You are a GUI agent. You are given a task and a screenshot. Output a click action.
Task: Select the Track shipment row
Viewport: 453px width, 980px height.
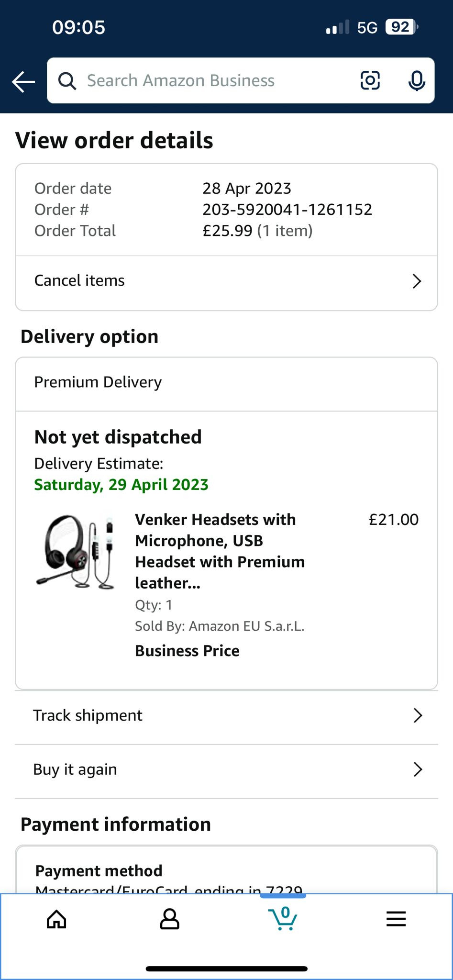[x=88, y=715]
